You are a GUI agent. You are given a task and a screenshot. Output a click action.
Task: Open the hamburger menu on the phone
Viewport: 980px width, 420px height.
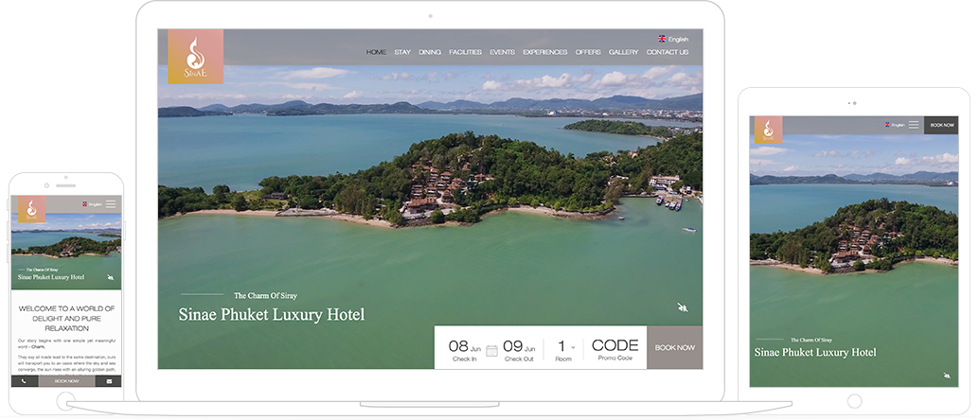[111, 204]
